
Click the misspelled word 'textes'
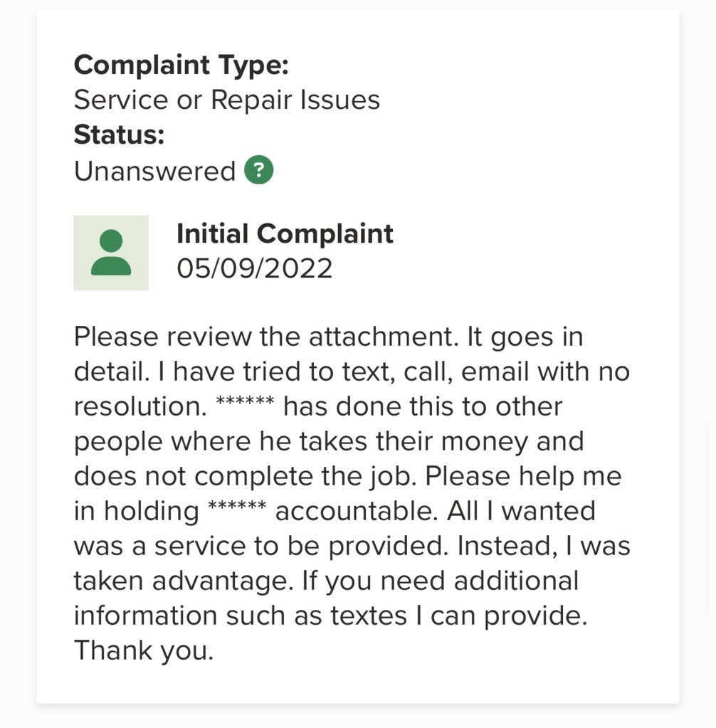pos(369,616)
